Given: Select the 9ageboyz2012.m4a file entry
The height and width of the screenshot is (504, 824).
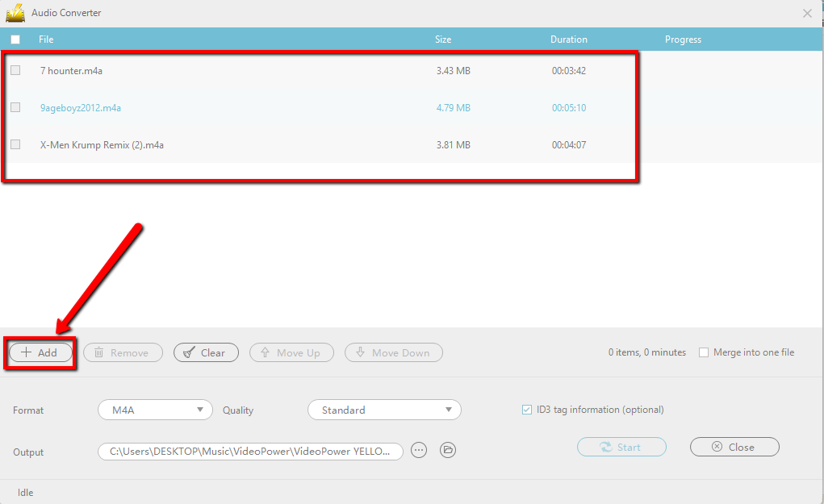Looking at the screenshot, I should point(81,107).
